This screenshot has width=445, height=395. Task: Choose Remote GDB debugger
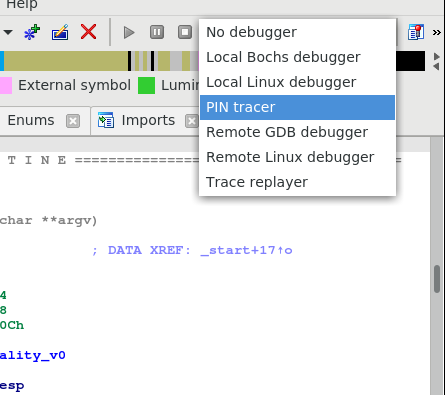297,132
